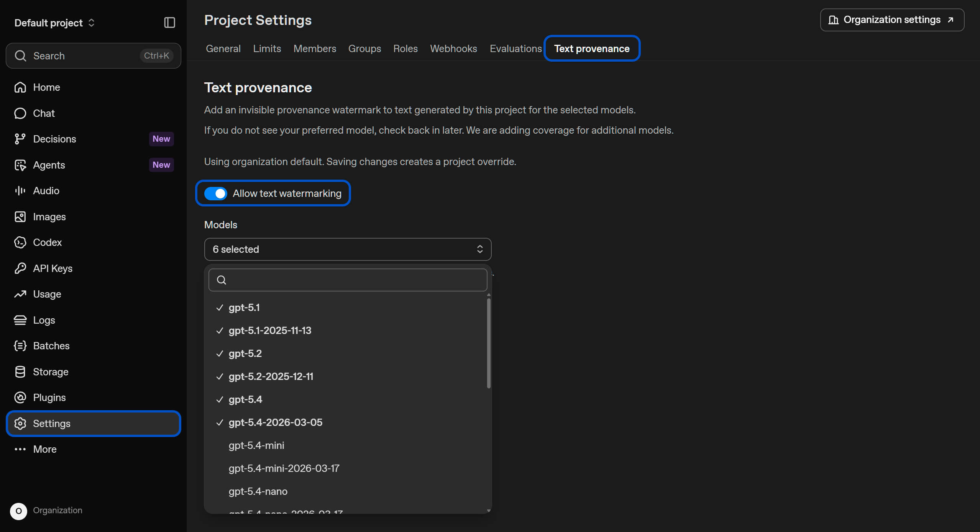Open the Default project switcher

(x=54, y=23)
